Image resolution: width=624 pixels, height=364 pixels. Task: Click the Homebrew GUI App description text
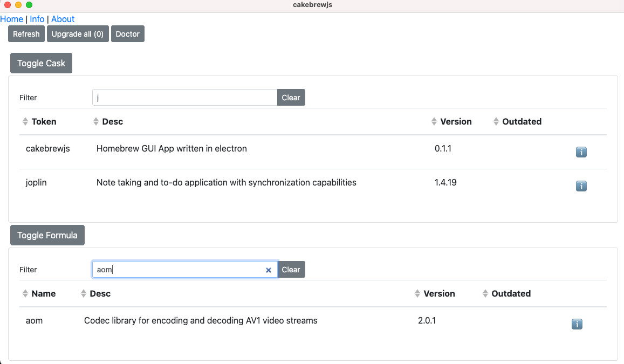tap(172, 148)
